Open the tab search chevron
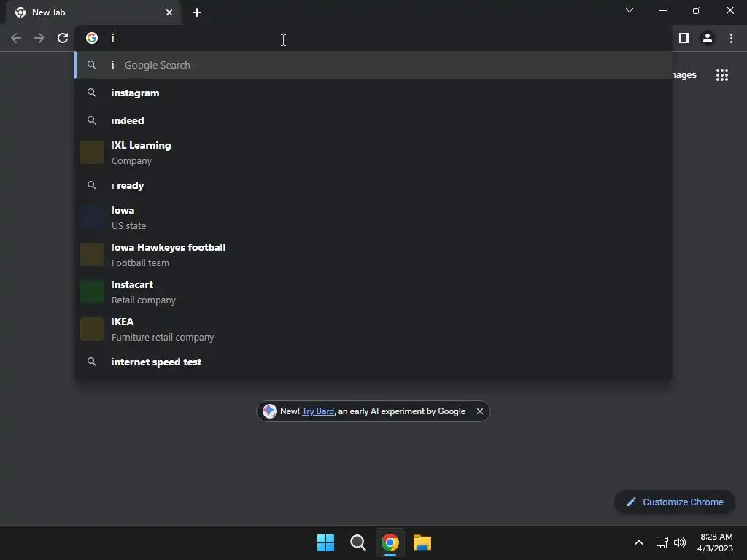 coord(630,10)
